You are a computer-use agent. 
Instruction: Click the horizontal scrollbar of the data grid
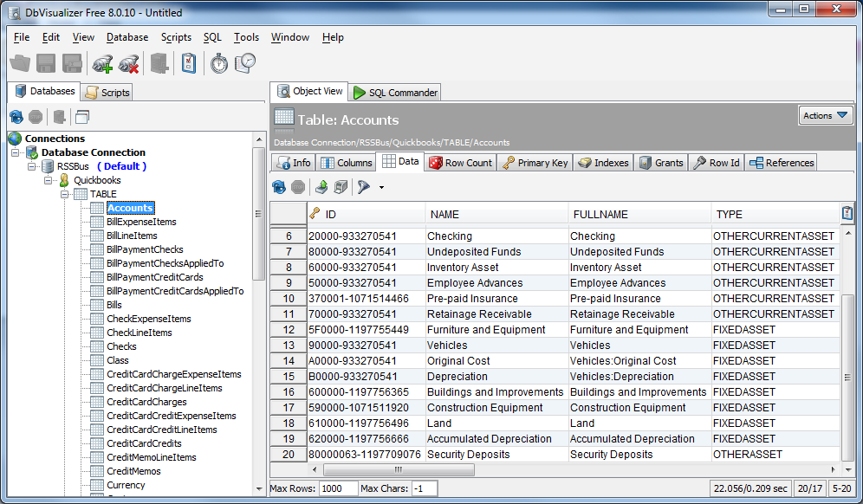399,470
